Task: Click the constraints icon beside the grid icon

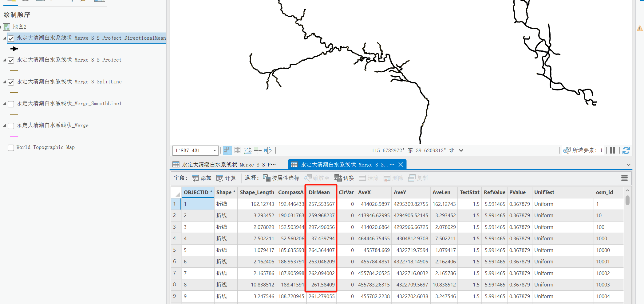Action: click(x=247, y=150)
